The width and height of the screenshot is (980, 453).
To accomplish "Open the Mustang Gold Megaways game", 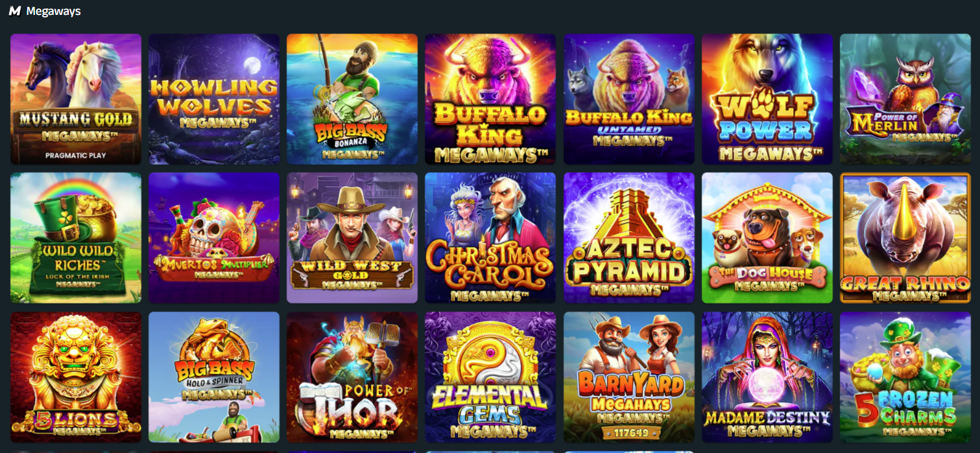I will [76, 99].
